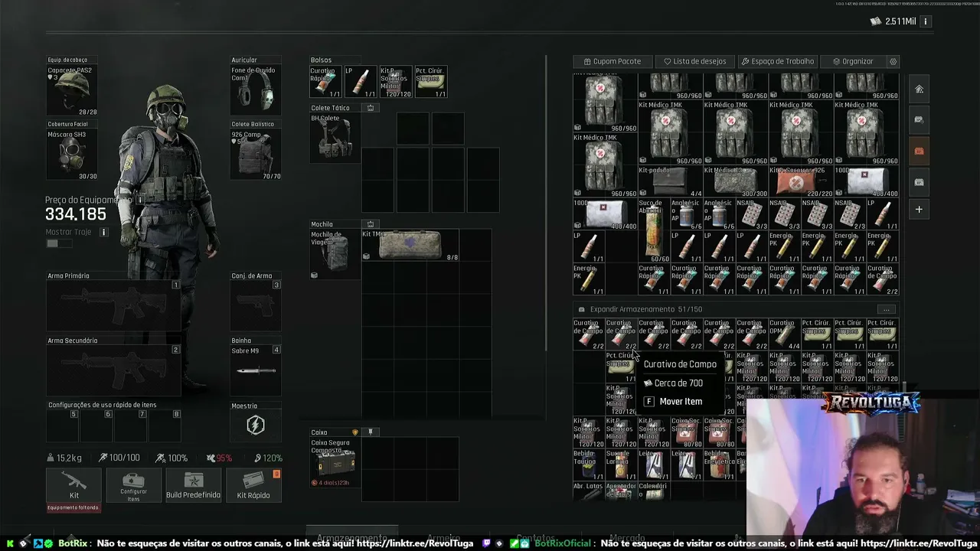Toggle the Mostrar Traje switch
This screenshot has height=551, width=980.
[x=58, y=243]
